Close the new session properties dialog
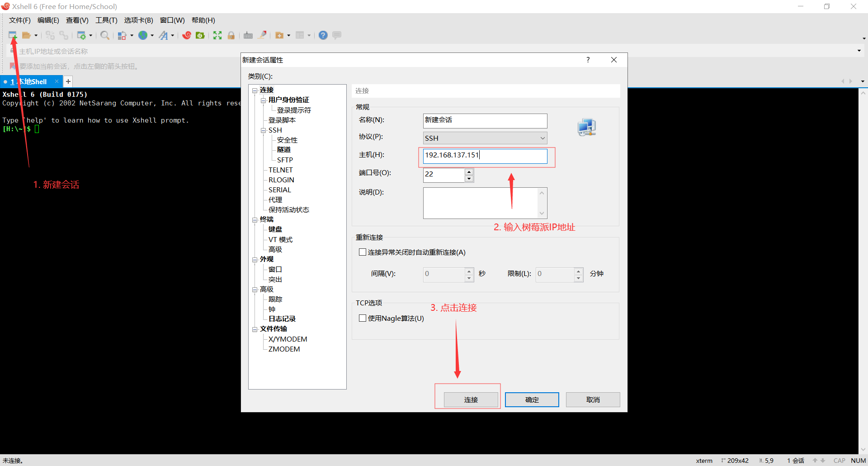The image size is (868, 466). pos(614,60)
